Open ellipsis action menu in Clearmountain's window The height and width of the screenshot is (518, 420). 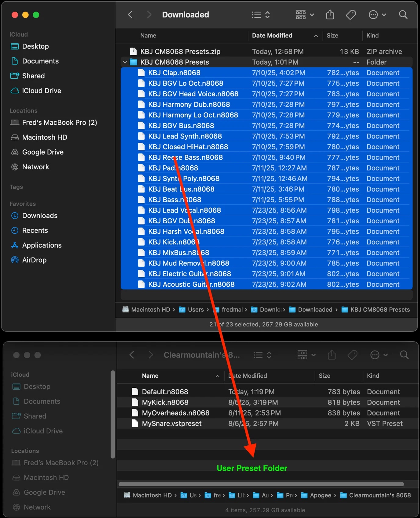[379, 355]
